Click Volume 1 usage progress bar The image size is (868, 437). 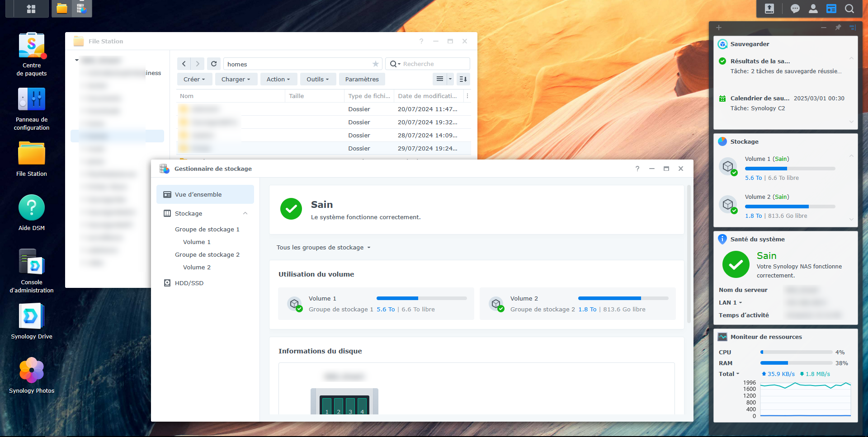pos(421,298)
